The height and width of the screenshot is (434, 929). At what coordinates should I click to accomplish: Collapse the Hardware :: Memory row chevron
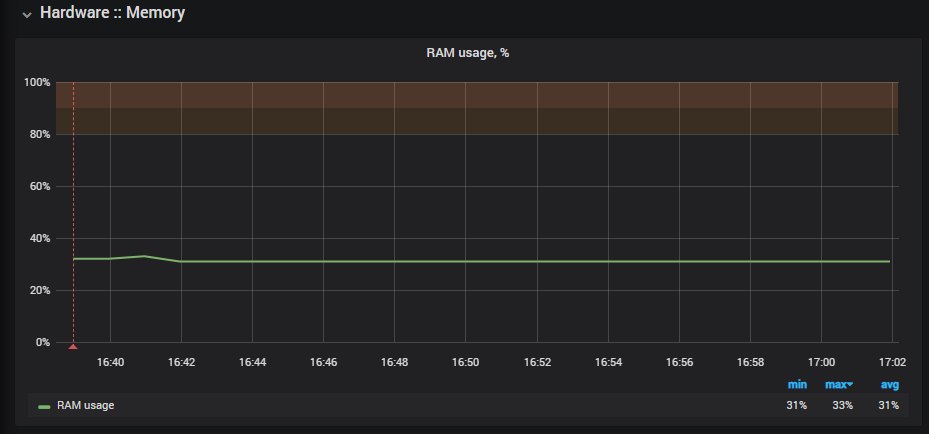point(26,15)
